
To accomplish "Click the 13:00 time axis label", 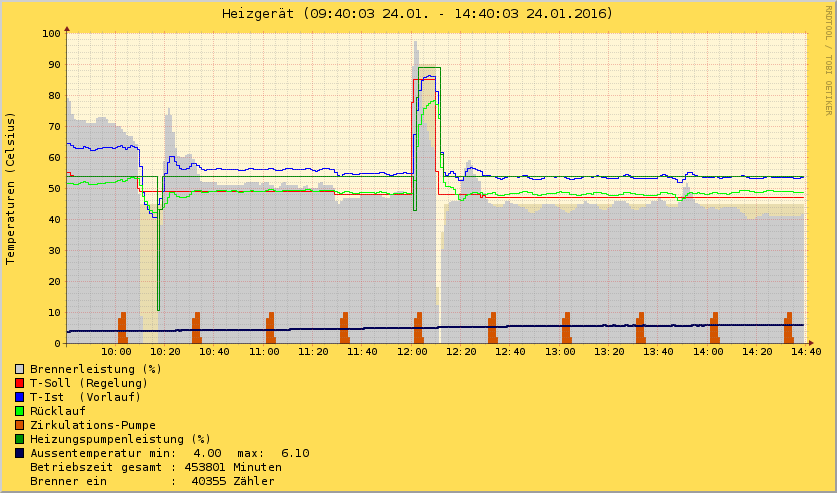I will click(560, 352).
